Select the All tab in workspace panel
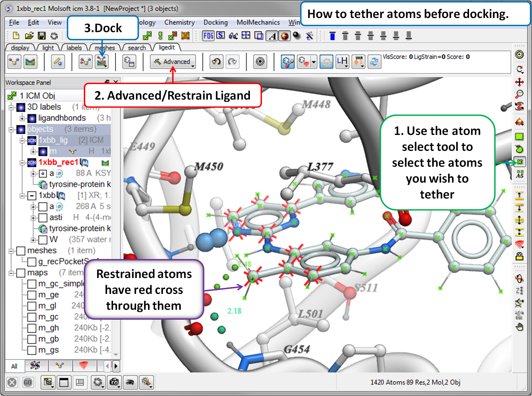This screenshot has width=532, height=396. point(14,366)
